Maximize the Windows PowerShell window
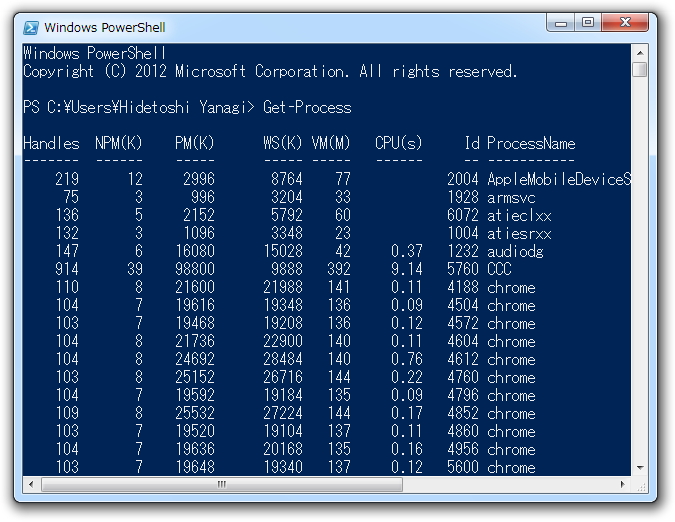Image resolution: width=675 pixels, height=522 pixels. click(x=588, y=22)
